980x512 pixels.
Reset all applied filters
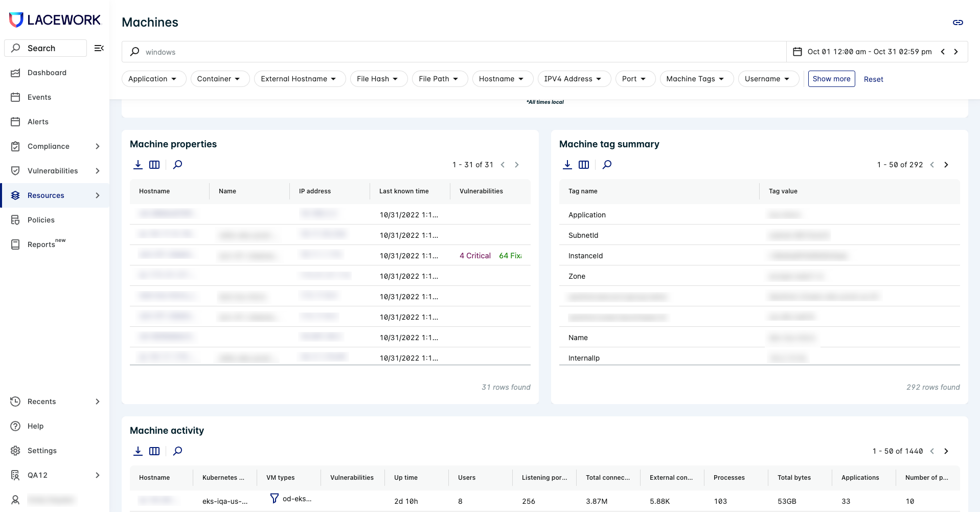873,79
